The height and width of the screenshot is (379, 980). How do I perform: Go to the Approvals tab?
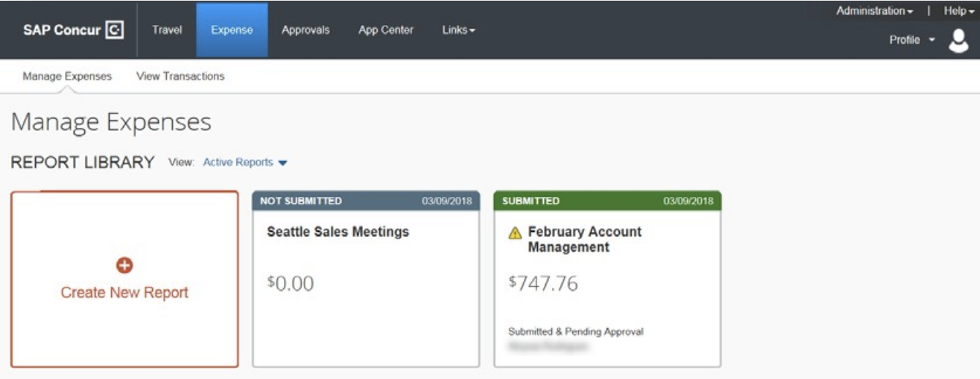[x=305, y=30]
